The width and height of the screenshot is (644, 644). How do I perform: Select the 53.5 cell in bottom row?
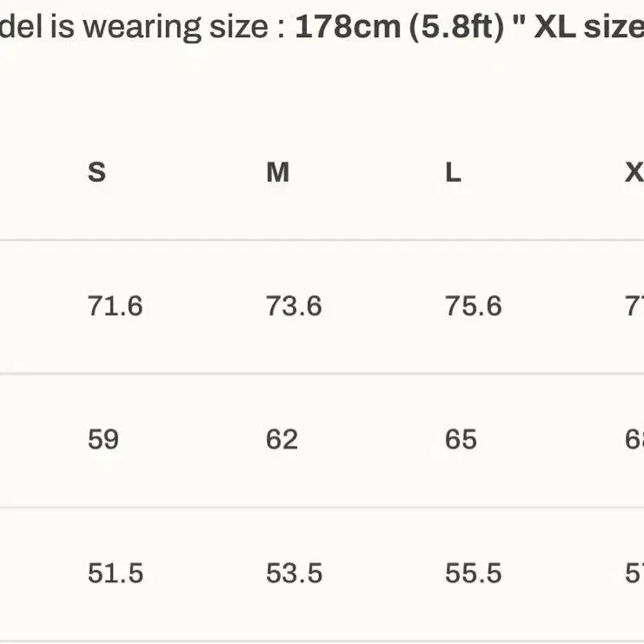pyautogui.click(x=295, y=574)
